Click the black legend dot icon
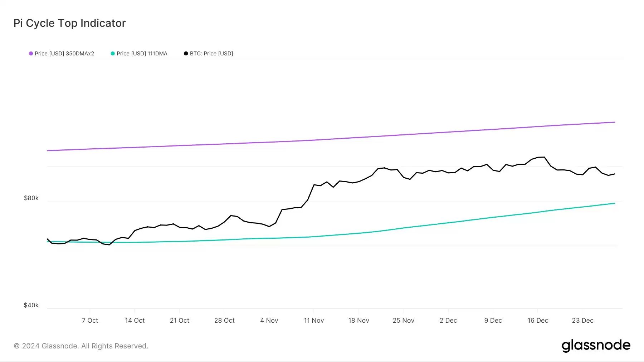The image size is (644, 362). [186, 53]
